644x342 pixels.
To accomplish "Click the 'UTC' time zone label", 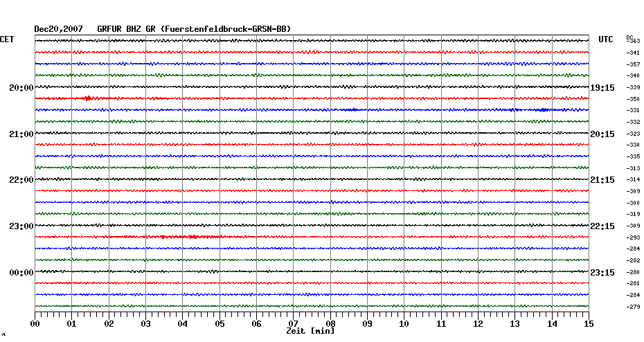I will click(x=605, y=39).
